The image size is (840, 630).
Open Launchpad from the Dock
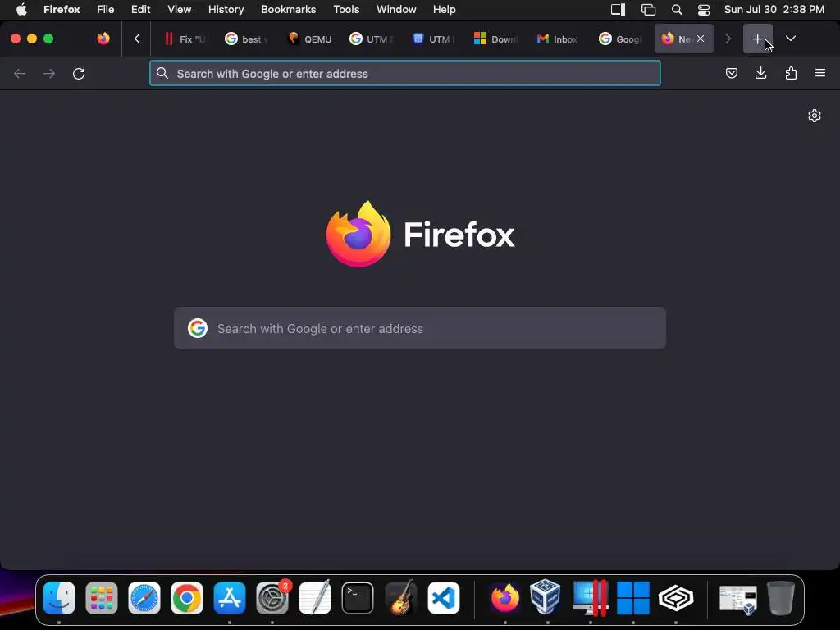point(101,598)
